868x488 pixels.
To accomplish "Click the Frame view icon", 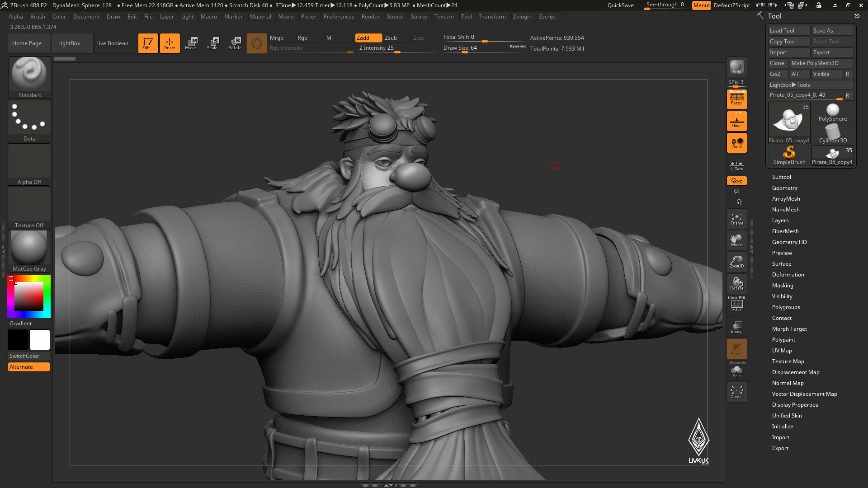I will point(736,219).
